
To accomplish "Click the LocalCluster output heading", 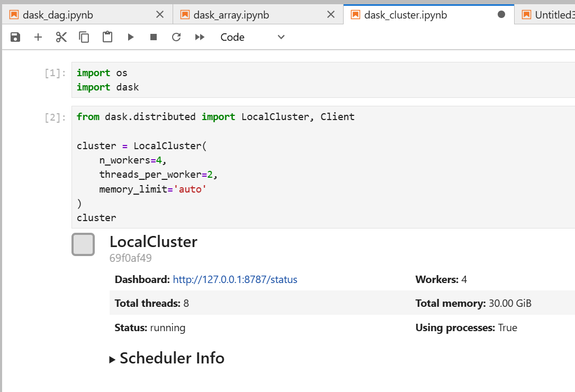I will click(154, 242).
